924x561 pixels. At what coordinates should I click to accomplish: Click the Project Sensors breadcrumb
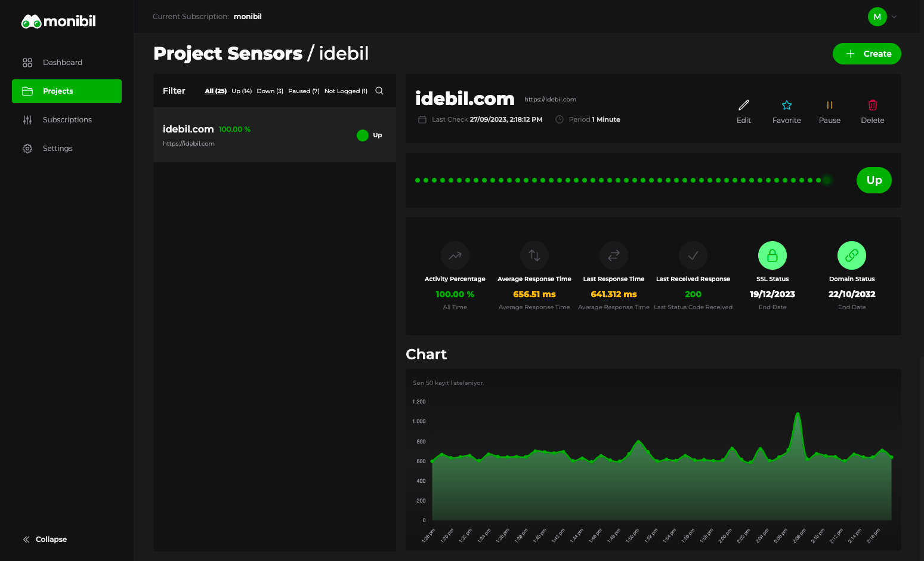pos(228,54)
